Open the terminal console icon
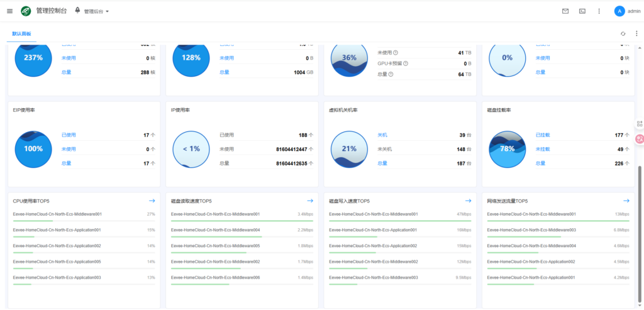 coord(582,11)
